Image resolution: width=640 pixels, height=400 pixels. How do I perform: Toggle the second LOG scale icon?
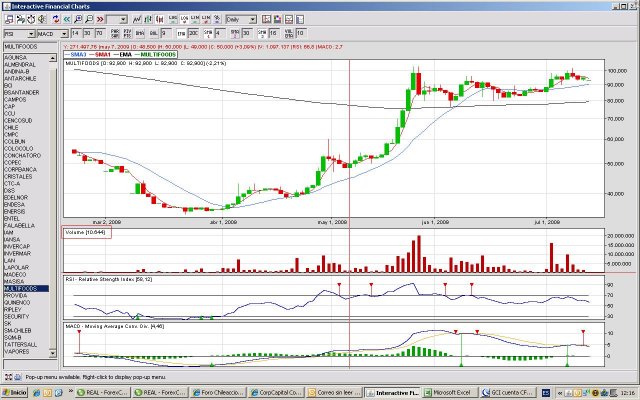(184, 19)
